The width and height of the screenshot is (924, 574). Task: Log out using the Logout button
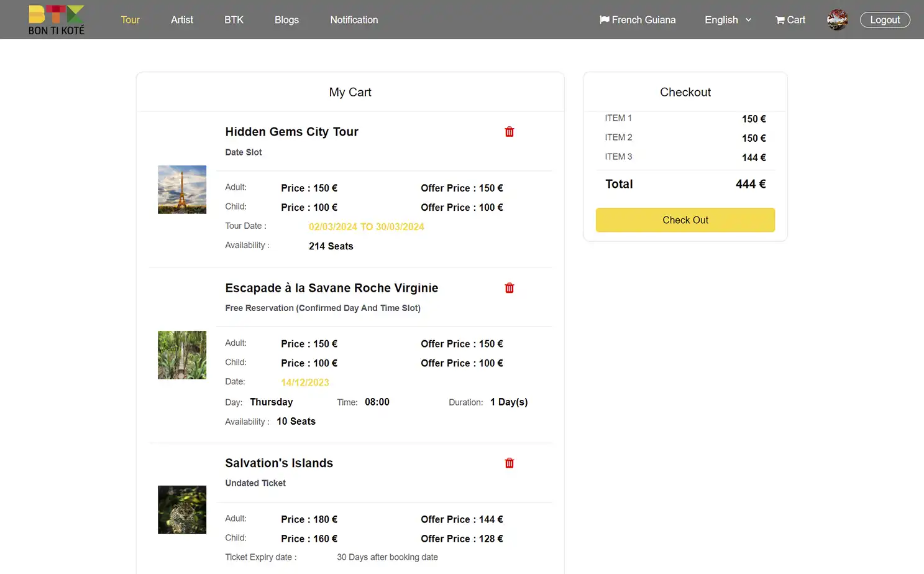click(x=885, y=19)
